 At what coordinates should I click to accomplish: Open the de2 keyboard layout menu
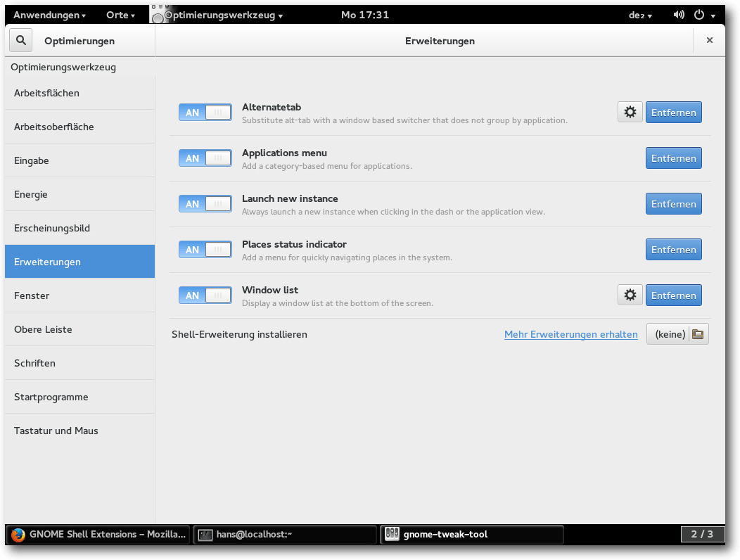point(640,15)
